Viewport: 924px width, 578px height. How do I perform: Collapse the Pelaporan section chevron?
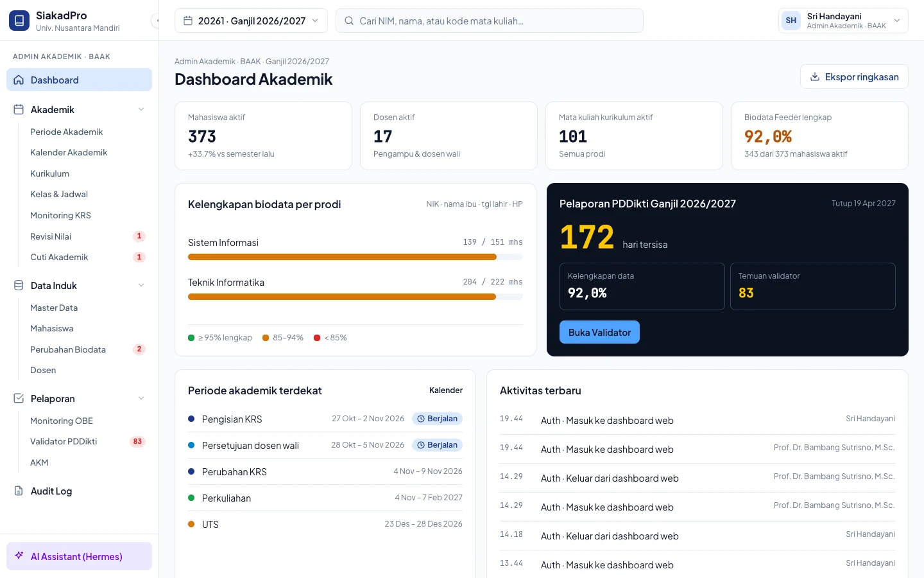(141, 399)
